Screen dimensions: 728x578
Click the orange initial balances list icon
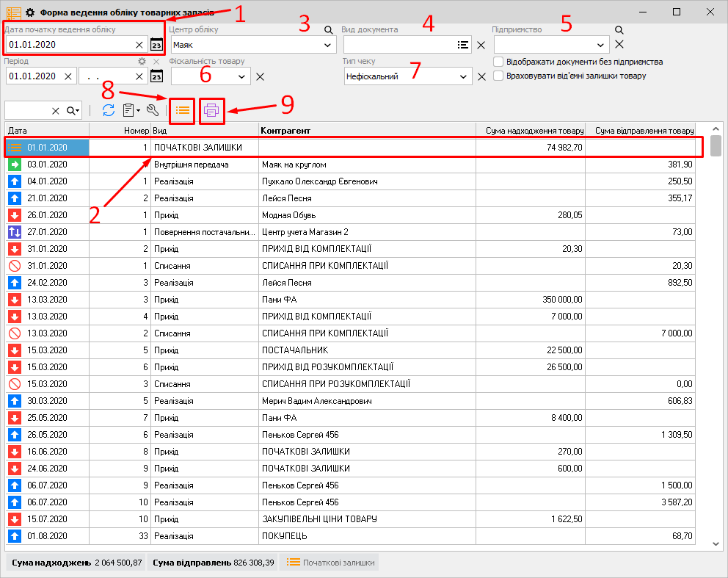(x=182, y=110)
